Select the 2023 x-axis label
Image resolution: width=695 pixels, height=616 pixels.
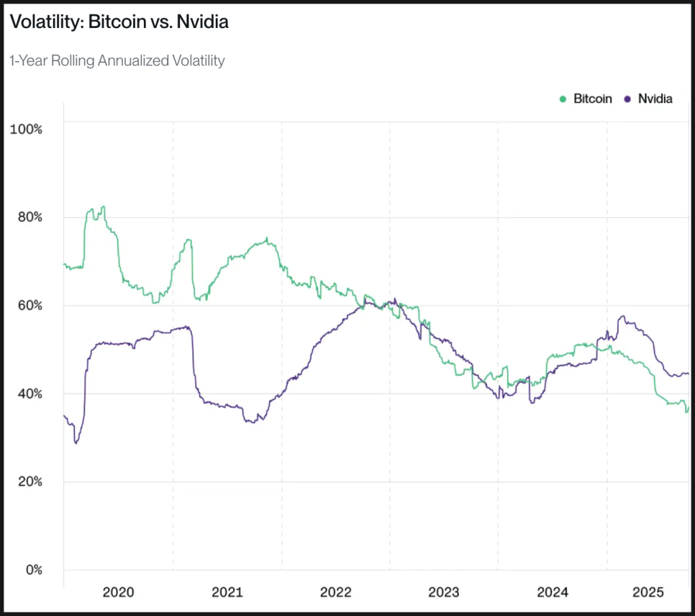(444, 592)
